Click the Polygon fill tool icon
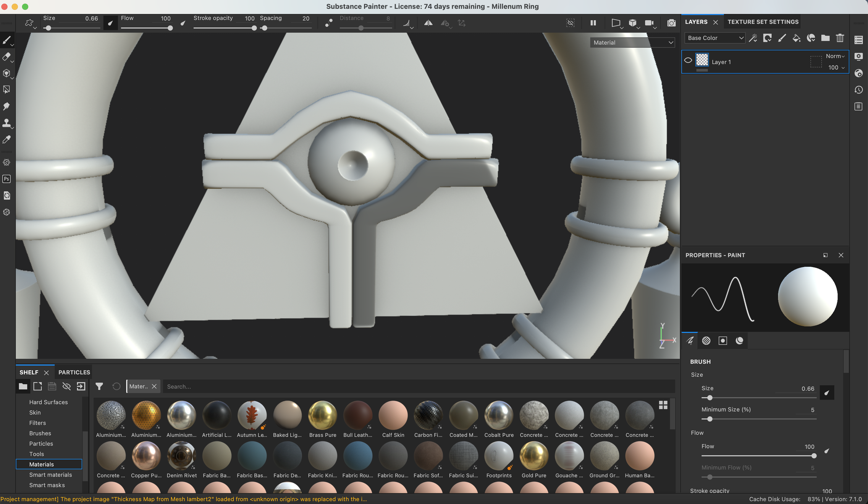The height and width of the screenshot is (504, 868). 6,89
